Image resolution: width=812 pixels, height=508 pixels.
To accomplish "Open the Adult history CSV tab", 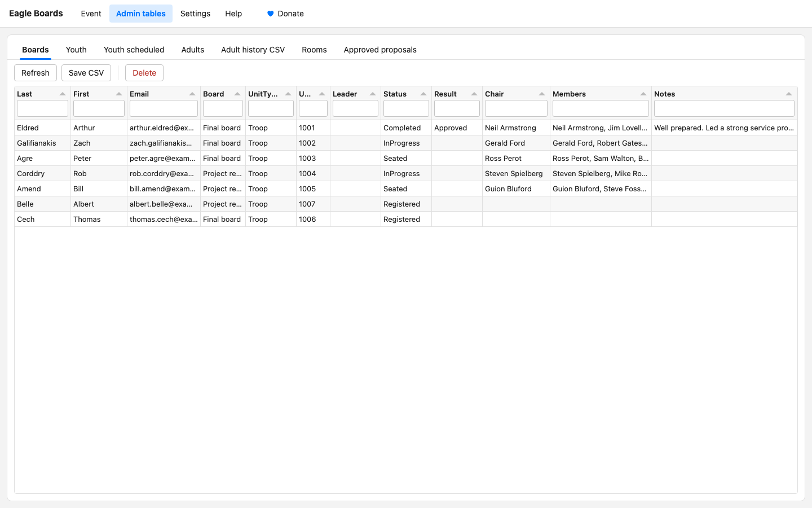I will point(253,50).
